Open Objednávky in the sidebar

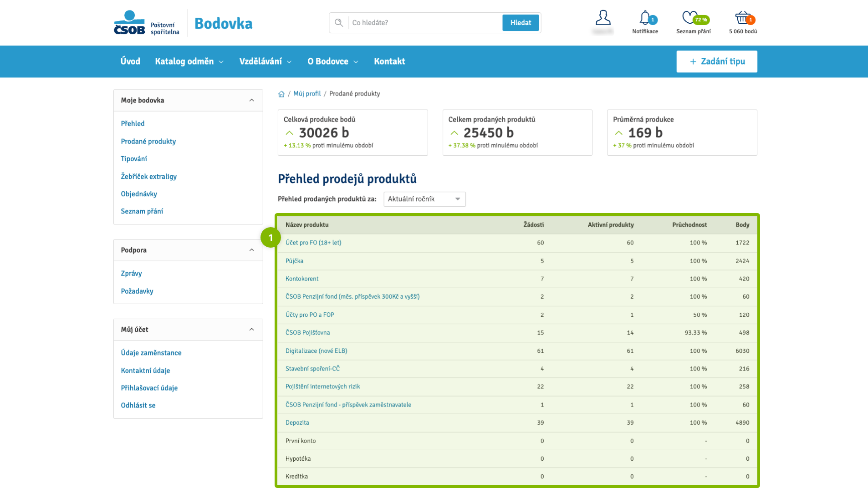(139, 194)
